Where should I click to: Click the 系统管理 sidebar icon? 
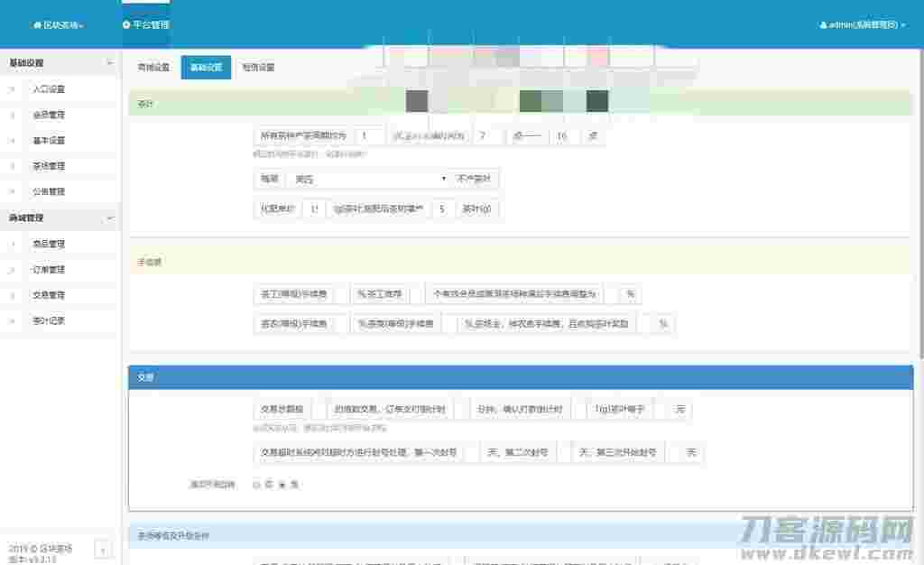tap(13, 166)
